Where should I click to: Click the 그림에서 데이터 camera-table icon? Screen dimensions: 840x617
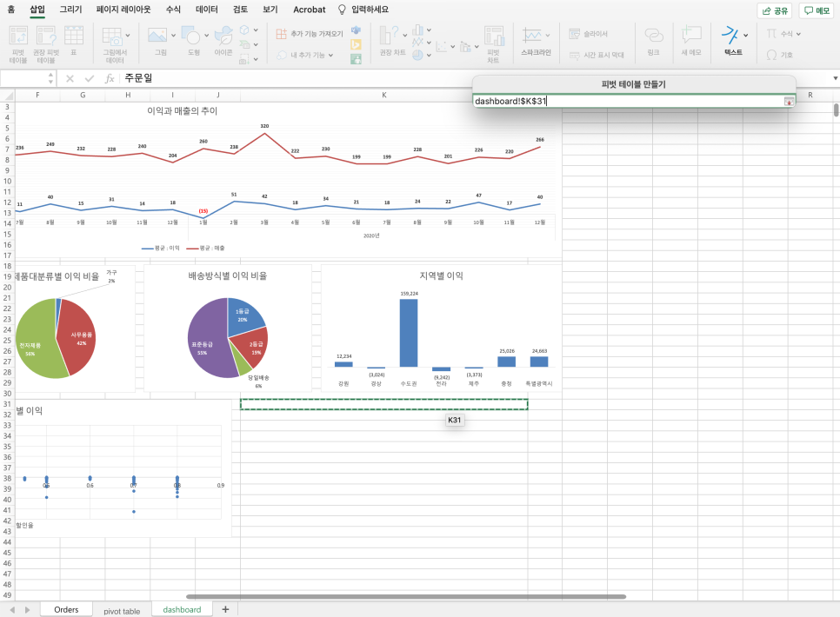point(112,36)
